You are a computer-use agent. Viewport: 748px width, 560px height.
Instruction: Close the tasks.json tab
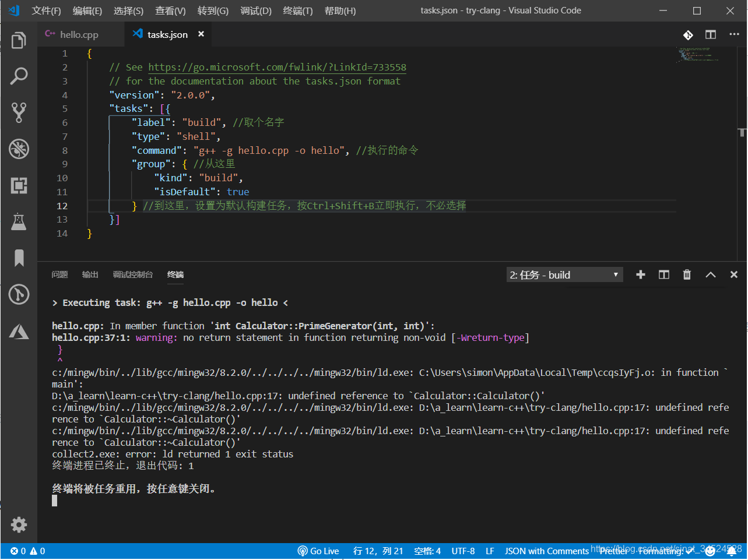point(201,34)
